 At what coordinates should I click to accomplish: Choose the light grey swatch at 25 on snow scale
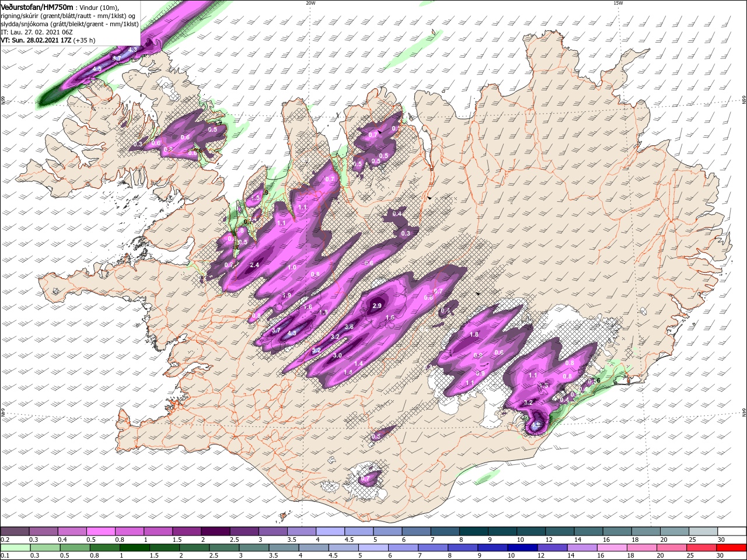[703, 531]
